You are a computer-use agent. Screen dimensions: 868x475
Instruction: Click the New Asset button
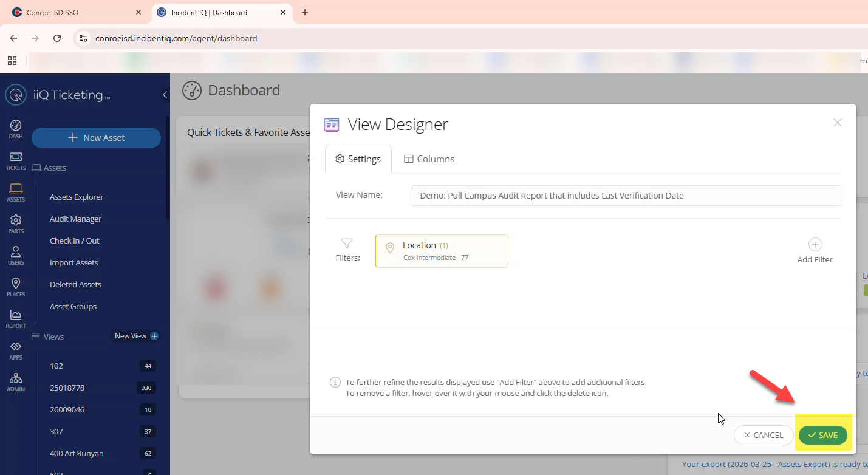[96, 138]
